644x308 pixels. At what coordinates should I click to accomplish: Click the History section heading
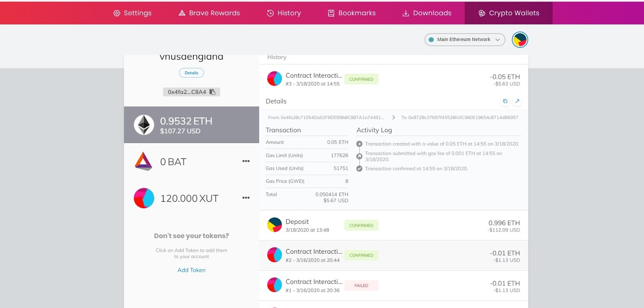[x=277, y=57]
